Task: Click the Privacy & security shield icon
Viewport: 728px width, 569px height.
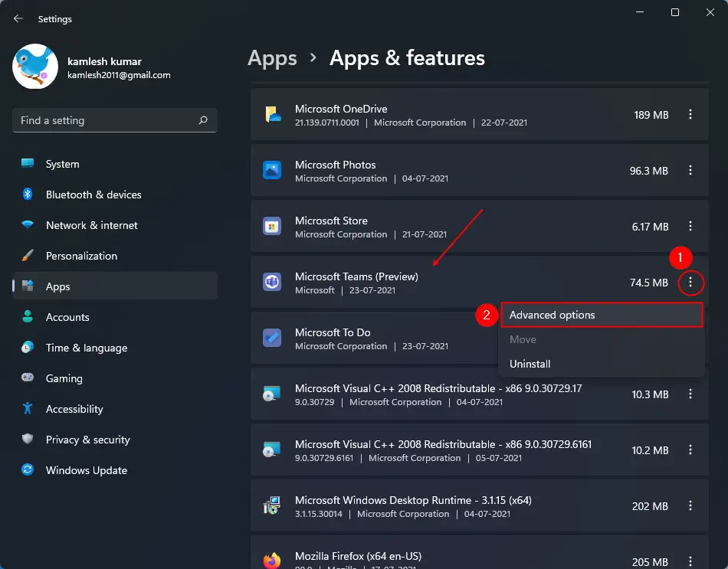Action: pyautogui.click(x=28, y=439)
